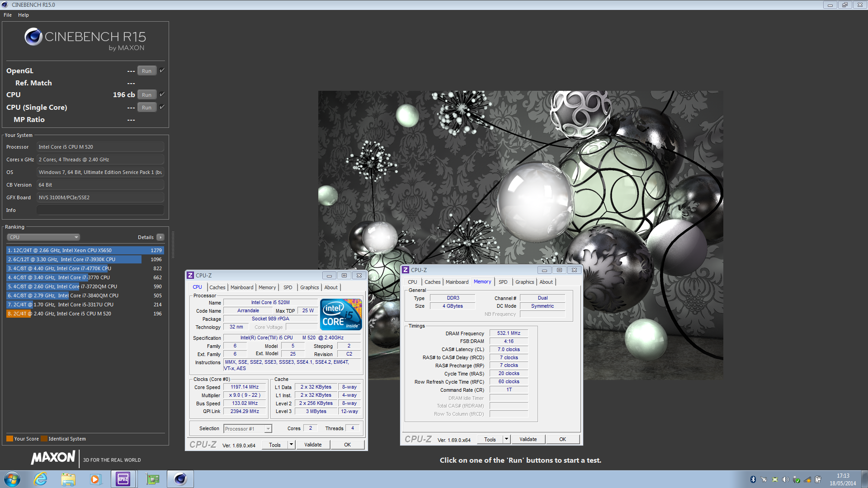The image size is (868, 488).
Task: Switch to Caches tab in left CPU-Z window
Action: (x=217, y=287)
